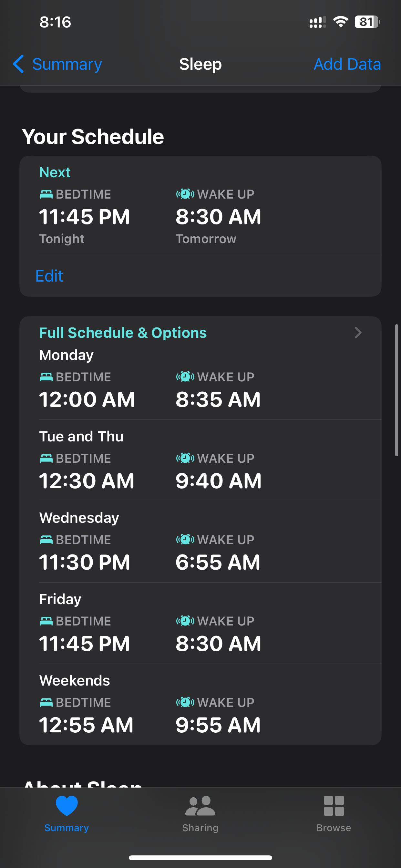Tap the Weekends bedtime bed icon
Screen dimensions: 401x868
pyautogui.click(x=46, y=702)
